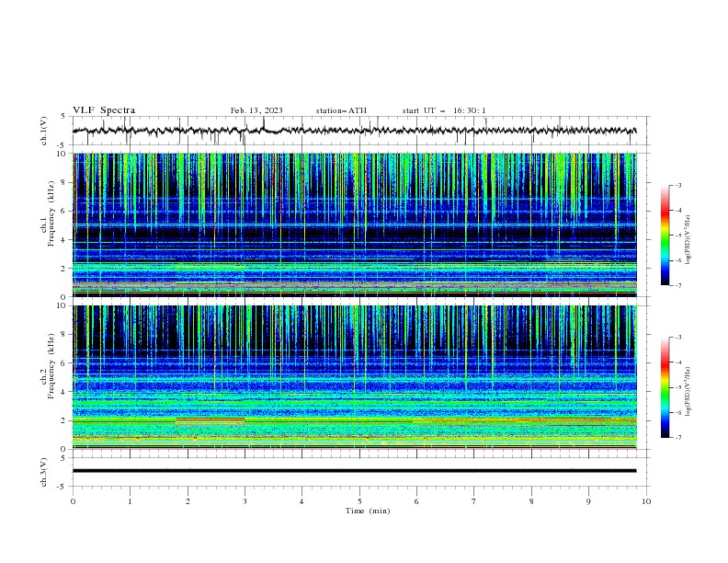The image size is (728, 563).
Task: Click the ch.2 spectrogram color scale bar
Action: coord(665,387)
